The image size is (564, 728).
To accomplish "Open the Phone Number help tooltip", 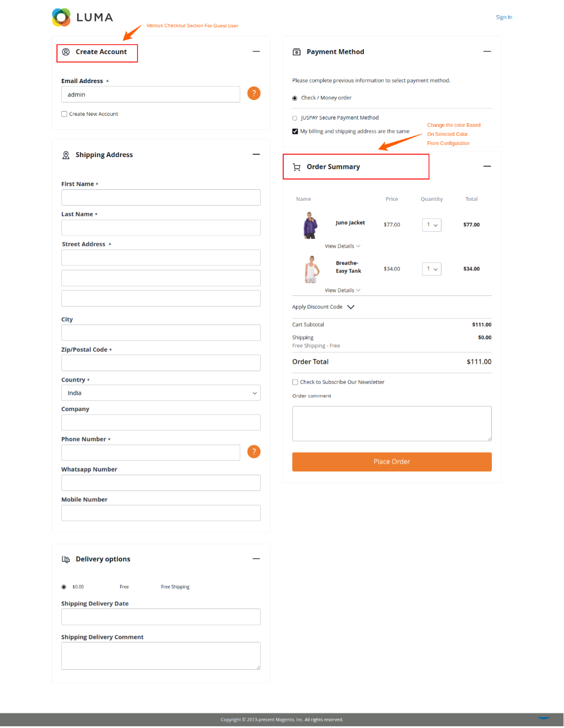I will (253, 451).
